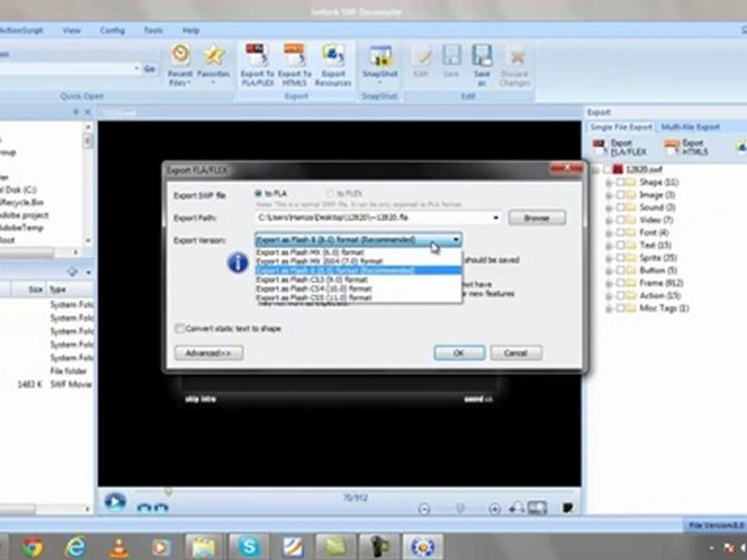Expand the Frame (912) tree node
Image resolution: width=747 pixels, height=560 pixels.
pos(608,283)
